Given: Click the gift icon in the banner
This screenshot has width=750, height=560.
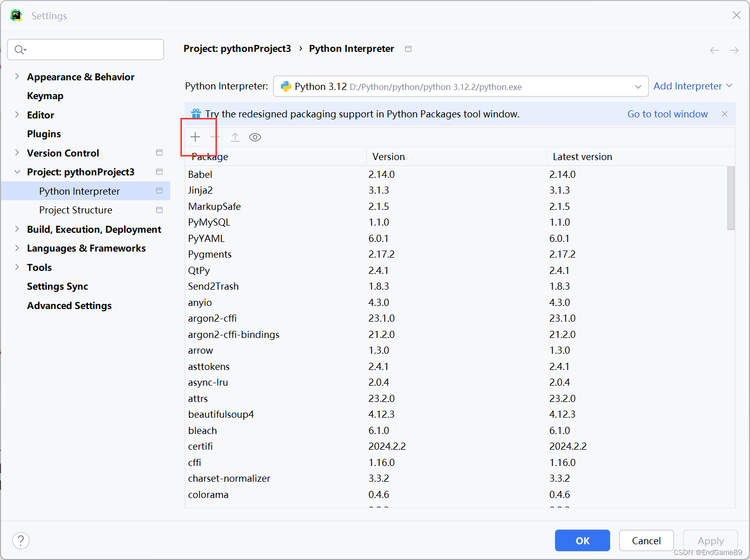Looking at the screenshot, I should (196, 113).
